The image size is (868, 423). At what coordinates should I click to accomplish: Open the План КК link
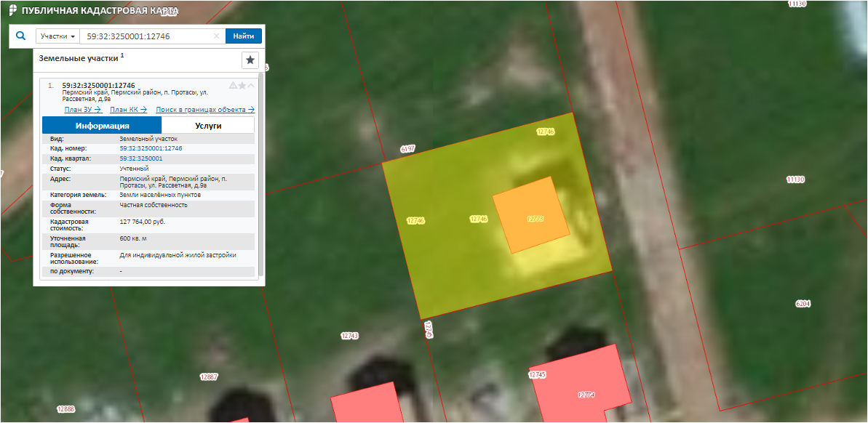(128, 110)
